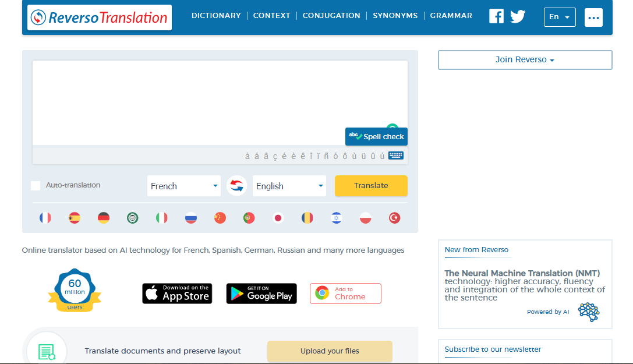The height and width of the screenshot is (364, 633).
Task: Open the English target language dropdown
Action: [289, 186]
